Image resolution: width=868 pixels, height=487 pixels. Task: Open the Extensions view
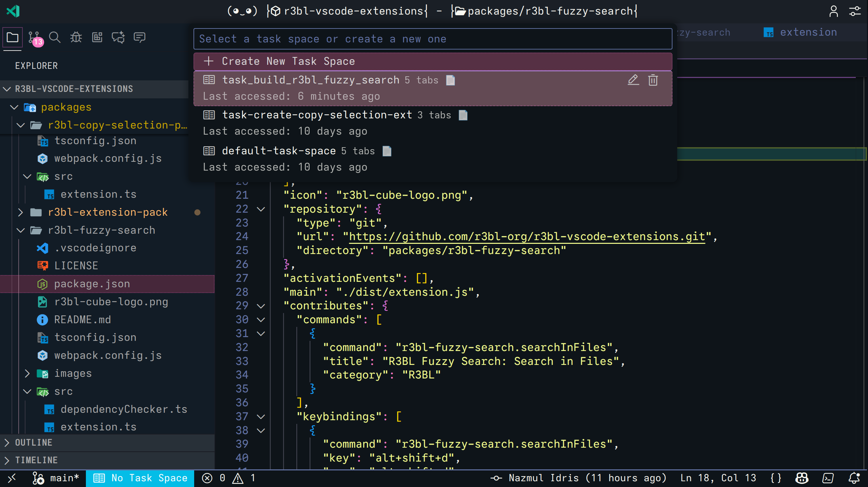97,37
